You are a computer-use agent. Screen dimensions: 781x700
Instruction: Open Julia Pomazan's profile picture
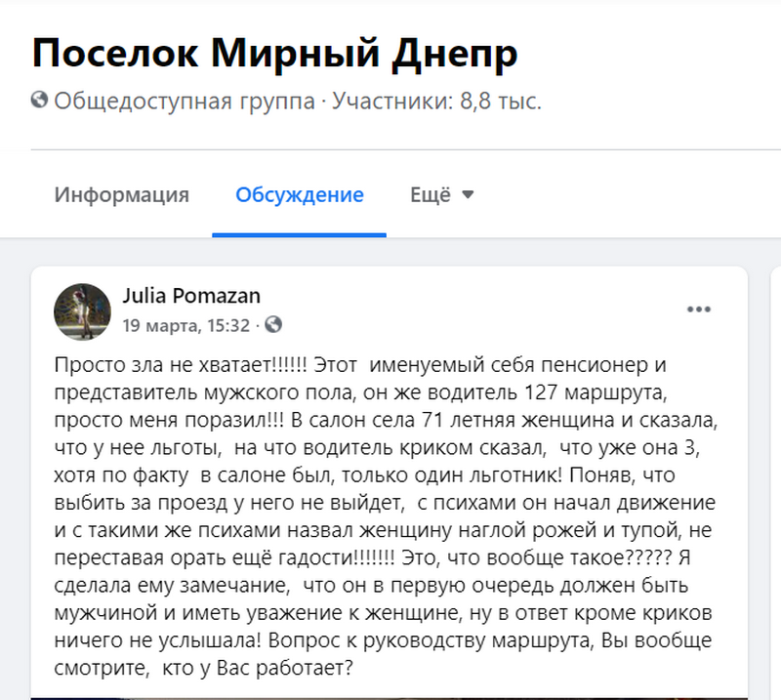[x=82, y=311]
